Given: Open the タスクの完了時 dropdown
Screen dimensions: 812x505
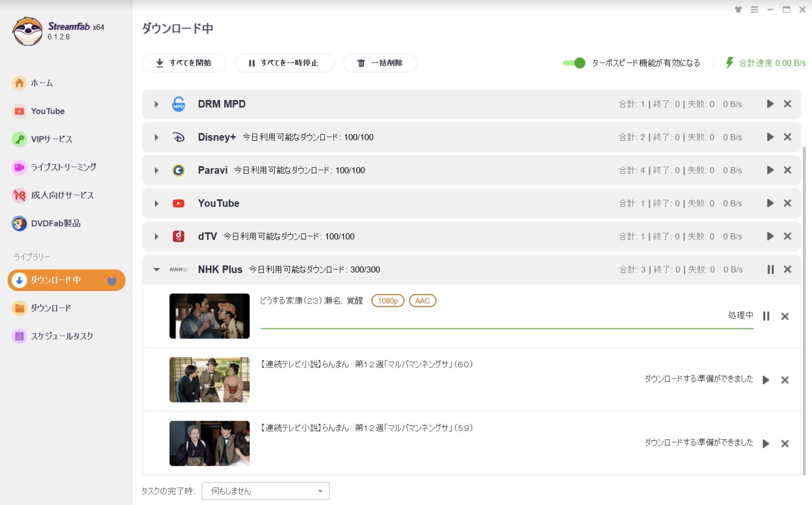Looking at the screenshot, I should click(x=266, y=491).
